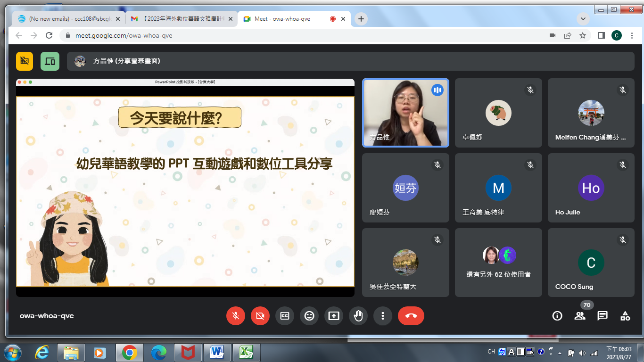Show everyone in the participants panel
This screenshot has height=362, width=644.
[x=580, y=316]
